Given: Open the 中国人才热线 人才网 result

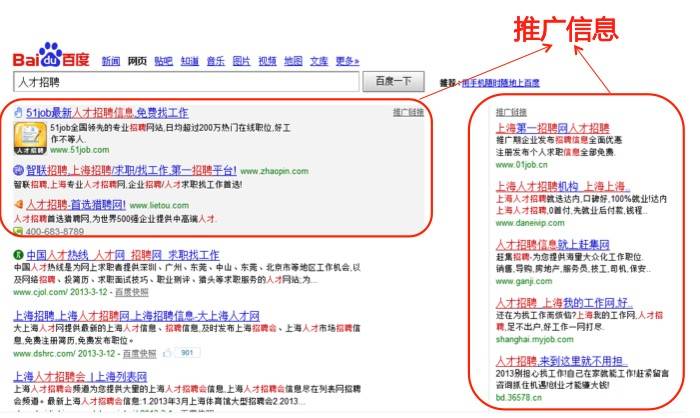Looking at the screenshot, I should coord(123,255).
